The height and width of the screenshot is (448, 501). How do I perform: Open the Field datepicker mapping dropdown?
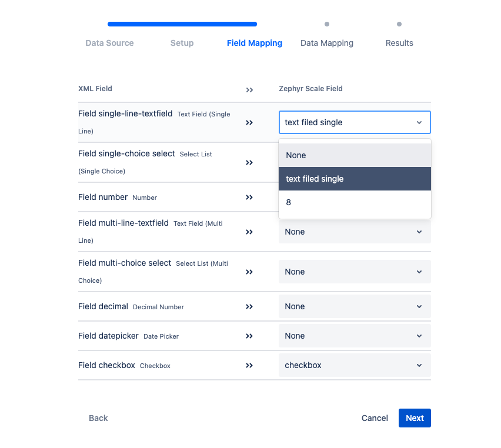point(354,336)
